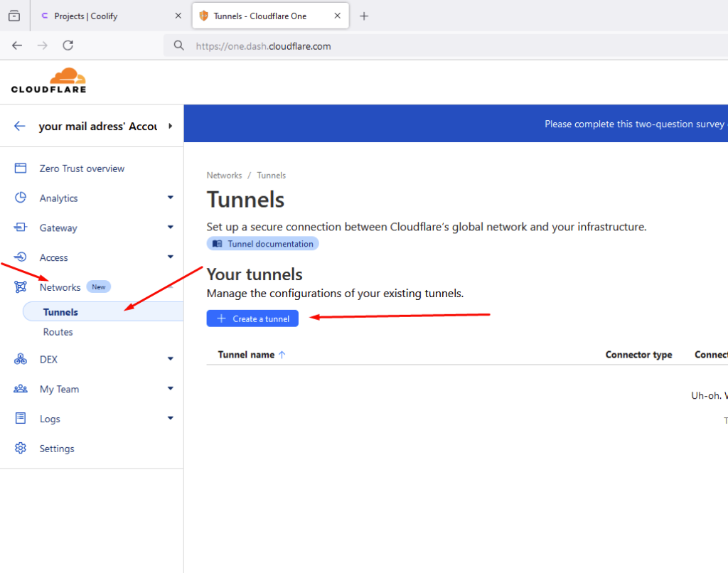Click the Connector type column header
728x573 pixels.
pyautogui.click(x=638, y=355)
